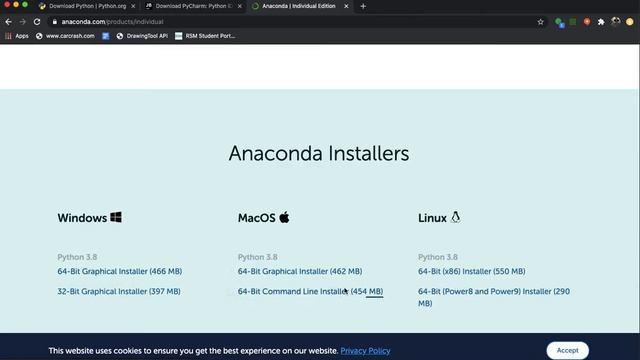Click the grey extension icon beside the profile avatar
This screenshot has height=360, width=640.
(x=616, y=22)
